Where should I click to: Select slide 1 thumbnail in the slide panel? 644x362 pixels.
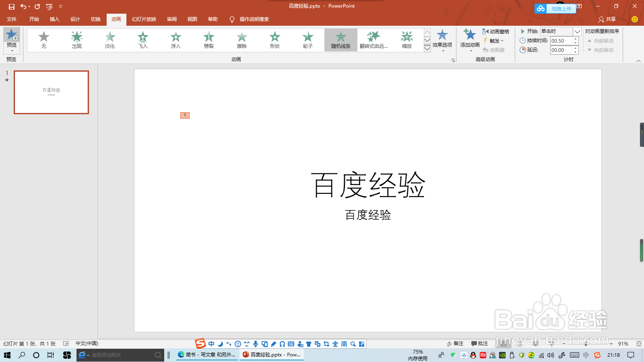tap(51, 92)
